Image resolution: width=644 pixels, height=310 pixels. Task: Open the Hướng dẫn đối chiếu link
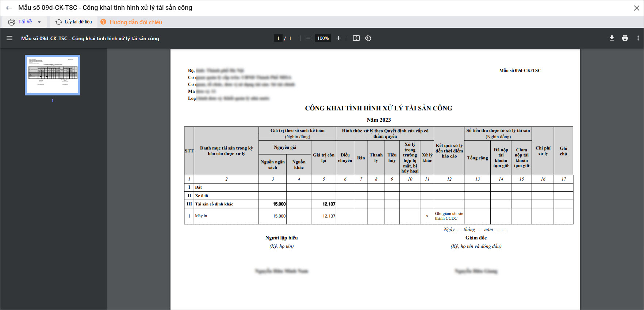(x=136, y=22)
